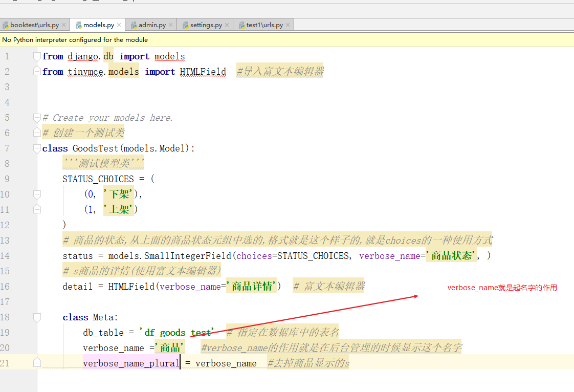
Task: Click the Python file icon on admin.py tab
Action: click(x=134, y=25)
